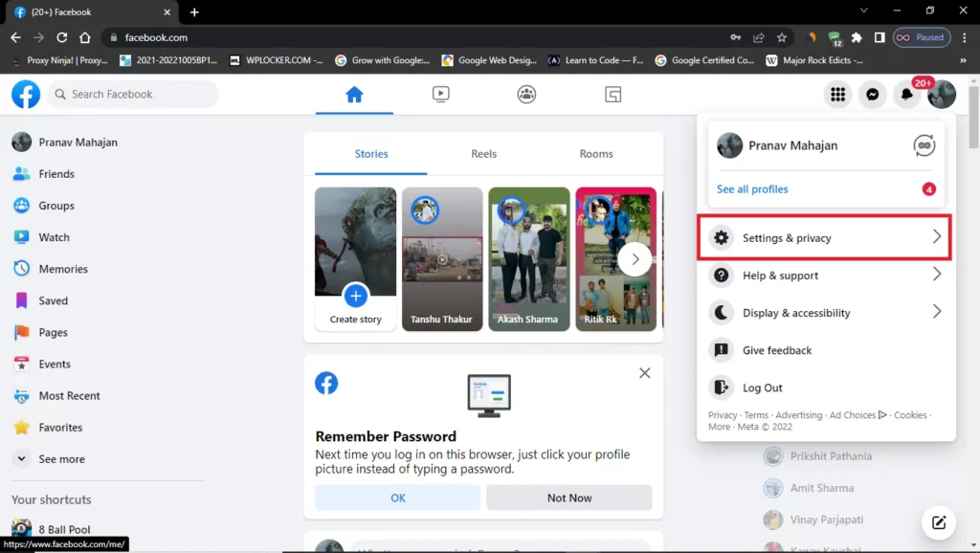980x553 pixels.
Task: Click the Paused profile sync button
Action: 922,37
